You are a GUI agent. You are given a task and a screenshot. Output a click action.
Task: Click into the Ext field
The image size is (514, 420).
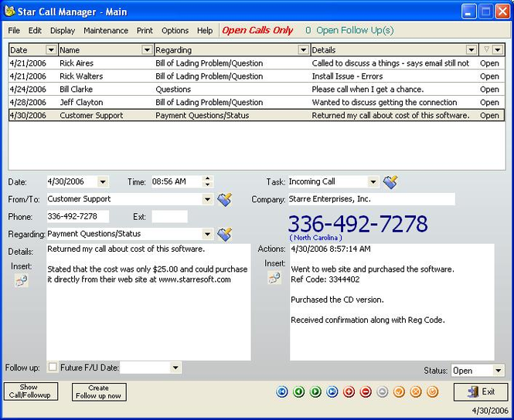click(170, 216)
